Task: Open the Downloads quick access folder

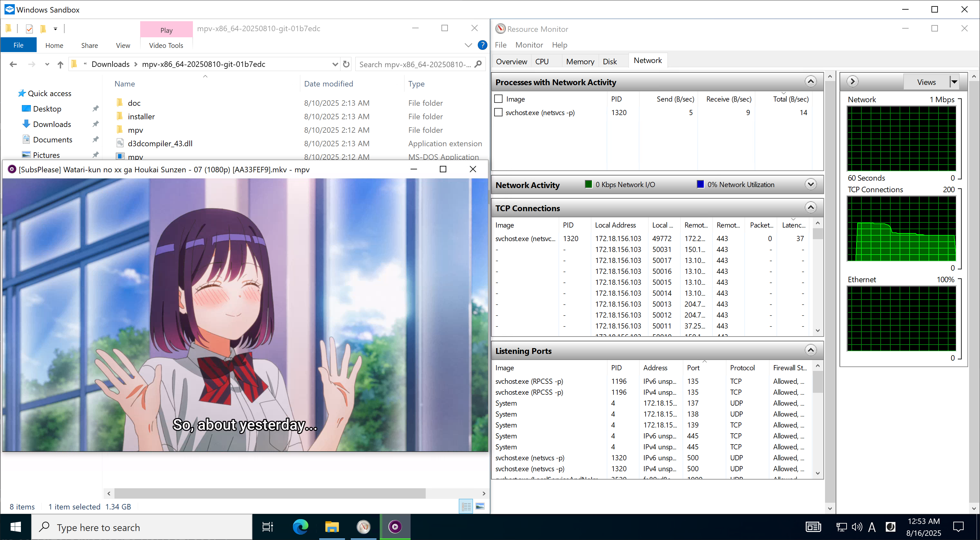Action: [x=52, y=124]
